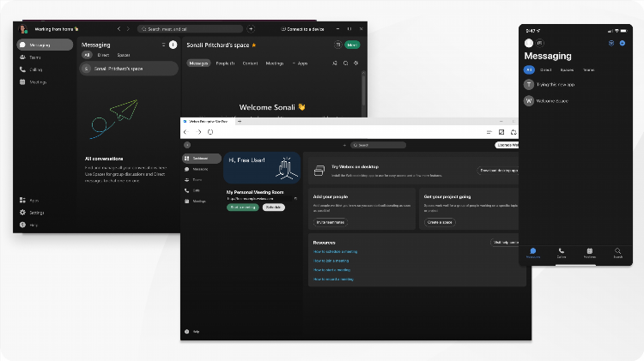Open the filter icon in Messaging panel
The height and width of the screenshot is (361, 644).
[x=163, y=45]
